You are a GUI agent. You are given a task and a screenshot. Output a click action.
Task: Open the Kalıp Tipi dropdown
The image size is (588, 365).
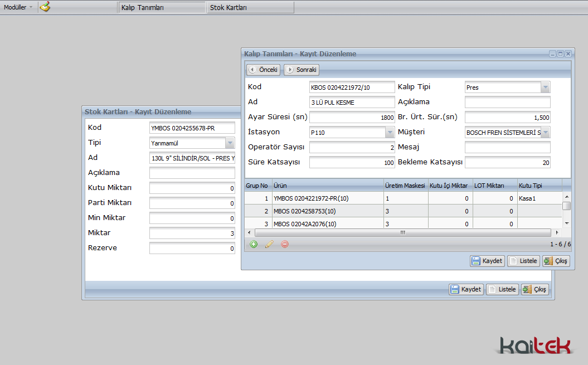tap(545, 87)
